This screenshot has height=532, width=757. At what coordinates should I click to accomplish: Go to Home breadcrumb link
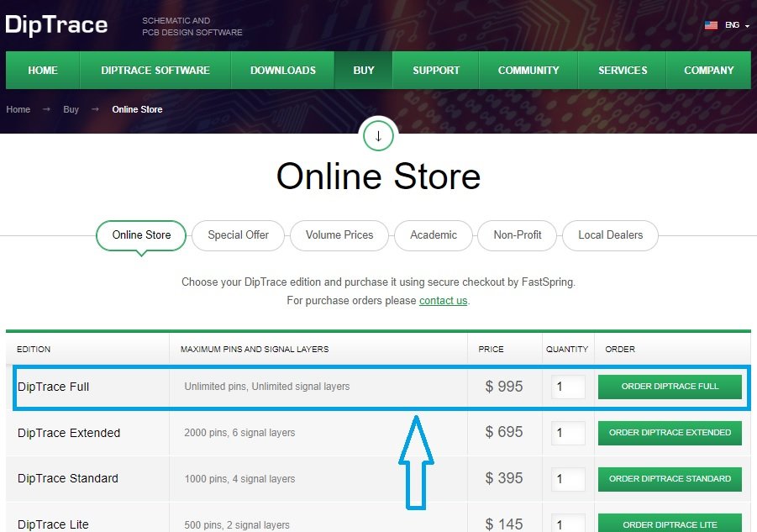(x=18, y=109)
